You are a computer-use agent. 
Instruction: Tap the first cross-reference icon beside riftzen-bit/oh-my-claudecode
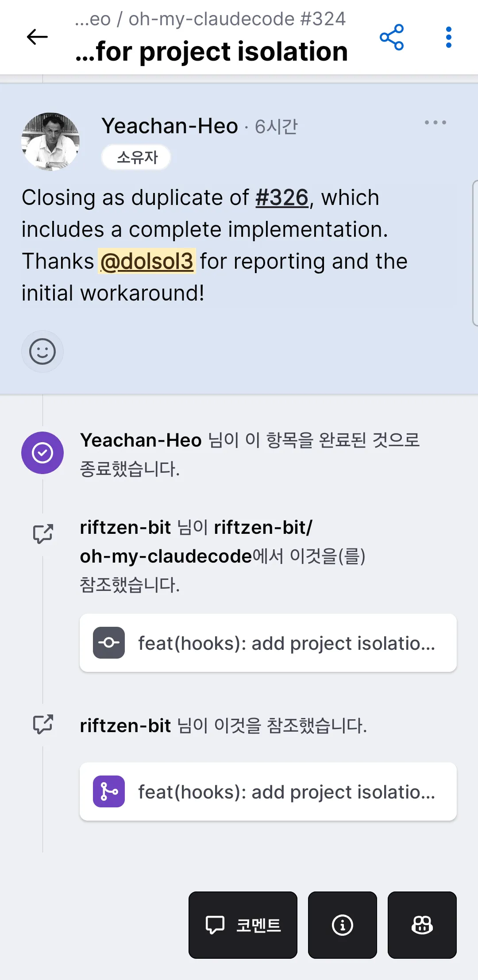tap(43, 534)
